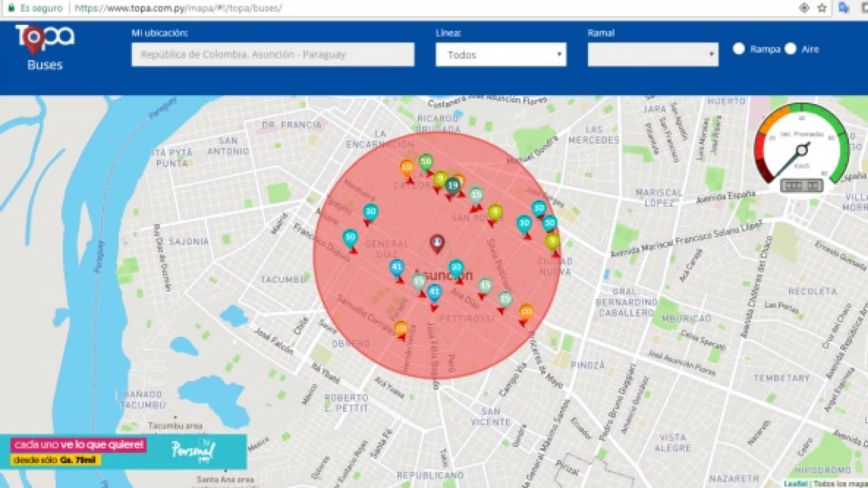Select the Rampa radio button
Image resolution: width=868 pixels, height=488 pixels.
[x=739, y=49]
